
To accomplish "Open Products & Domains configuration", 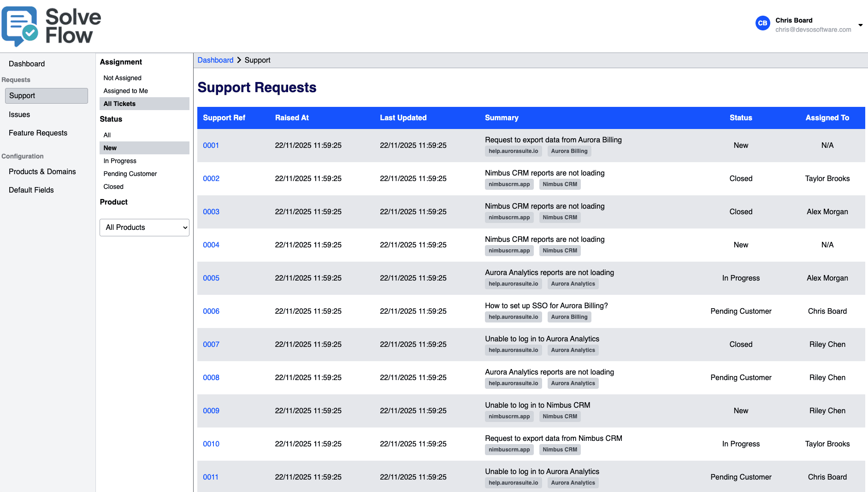I will [42, 171].
